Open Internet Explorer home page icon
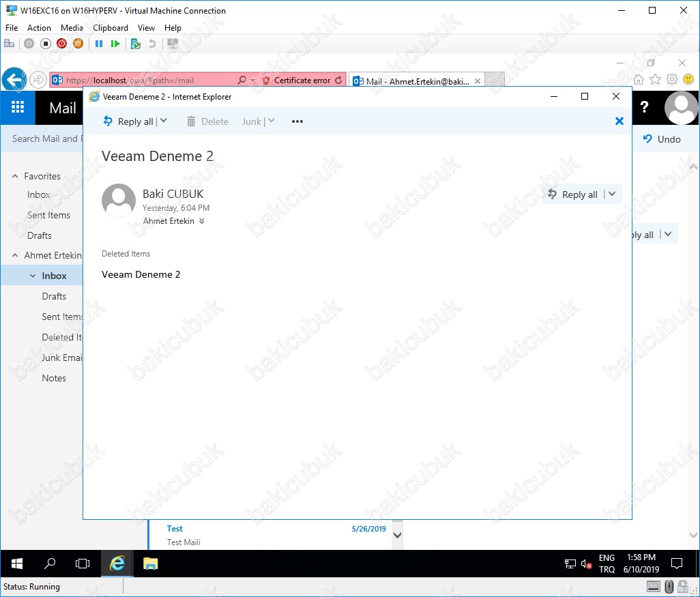700x597 pixels. coord(639,79)
